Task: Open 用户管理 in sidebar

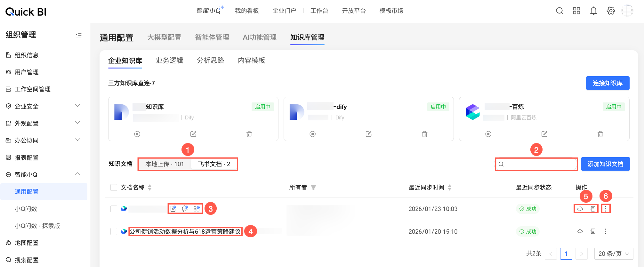Action: (x=27, y=72)
